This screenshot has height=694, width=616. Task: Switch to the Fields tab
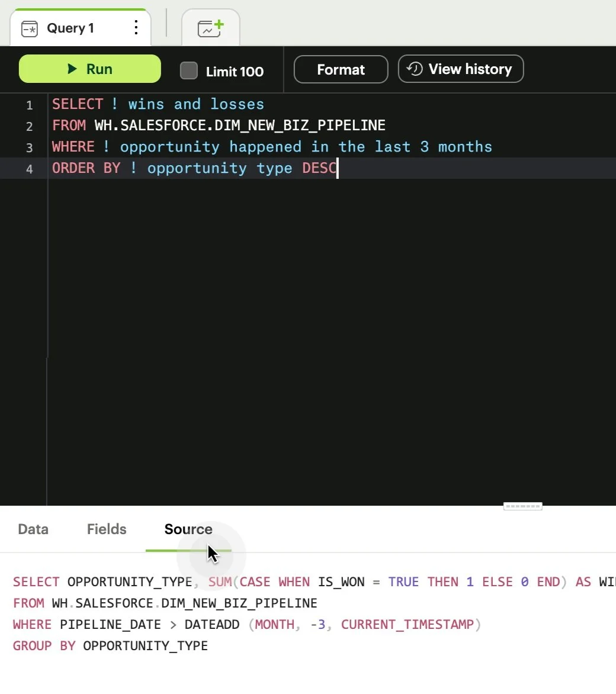click(x=107, y=529)
